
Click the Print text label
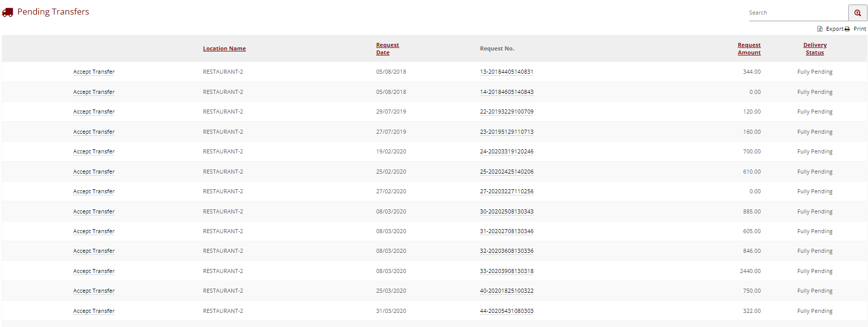point(859,29)
